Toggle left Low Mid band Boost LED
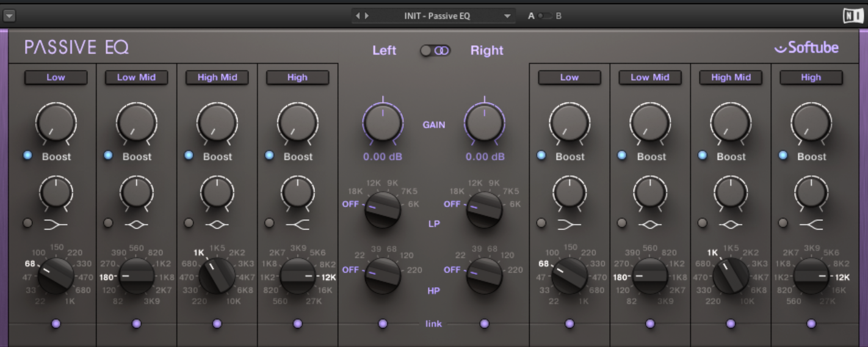Screen dimensions: 868x347 pyautogui.click(x=108, y=156)
